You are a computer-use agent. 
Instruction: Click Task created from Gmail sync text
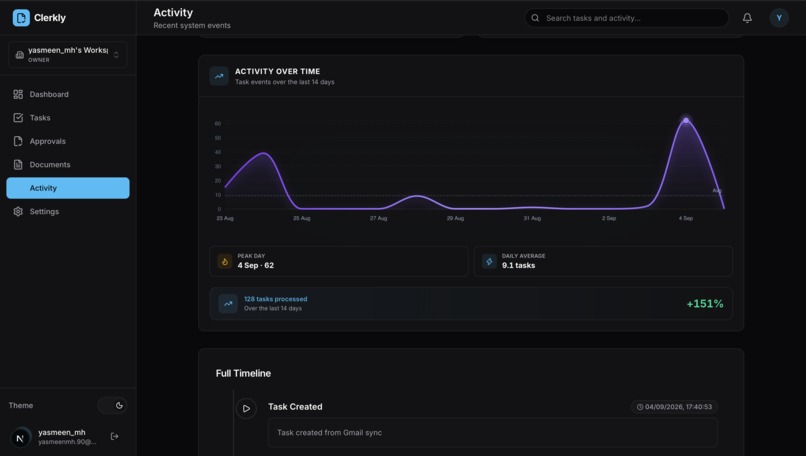pyautogui.click(x=329, y=432)
